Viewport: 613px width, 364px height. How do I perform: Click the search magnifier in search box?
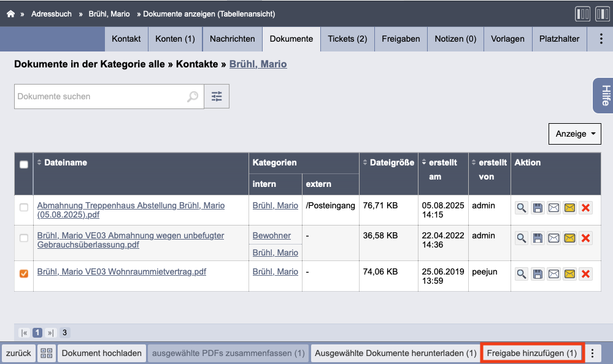[193, 96]
